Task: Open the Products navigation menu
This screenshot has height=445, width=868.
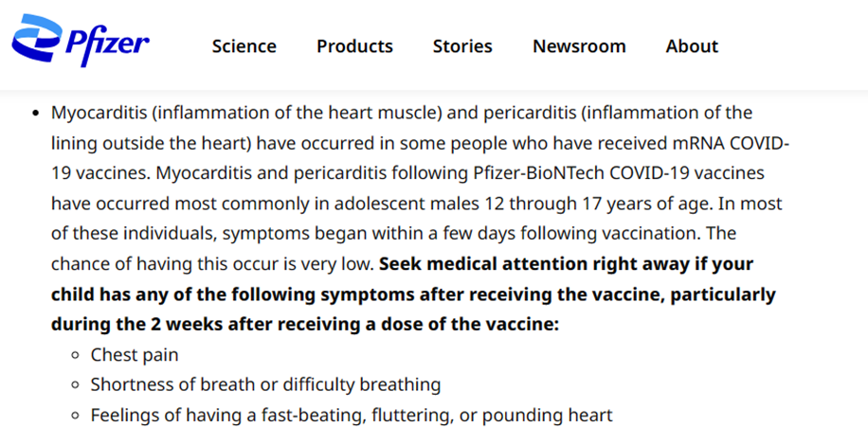Action: pyautogui.click(x=354, y=46)
